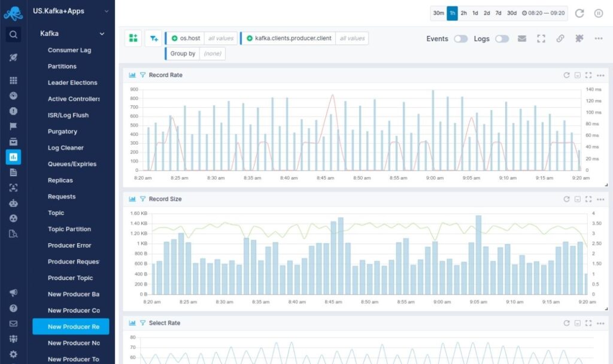Open os.host all values dropdown
The image size is (613, 364).
pos(220,38)
